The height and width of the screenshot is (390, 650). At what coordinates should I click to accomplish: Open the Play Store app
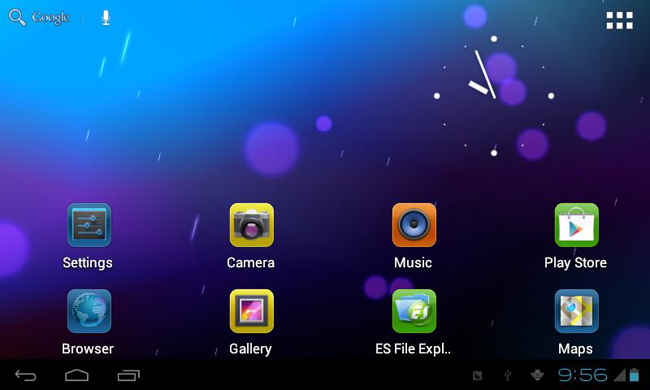click(577, 225)
